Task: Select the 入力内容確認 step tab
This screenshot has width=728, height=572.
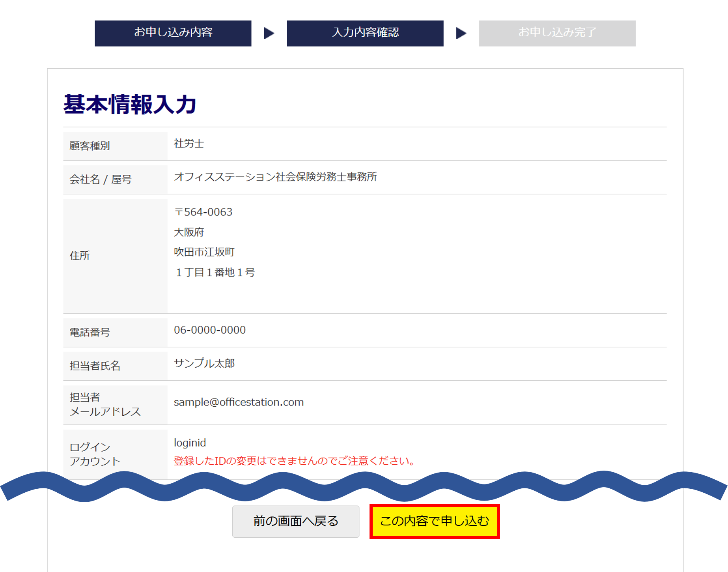Action: click(x=365, y=33)
